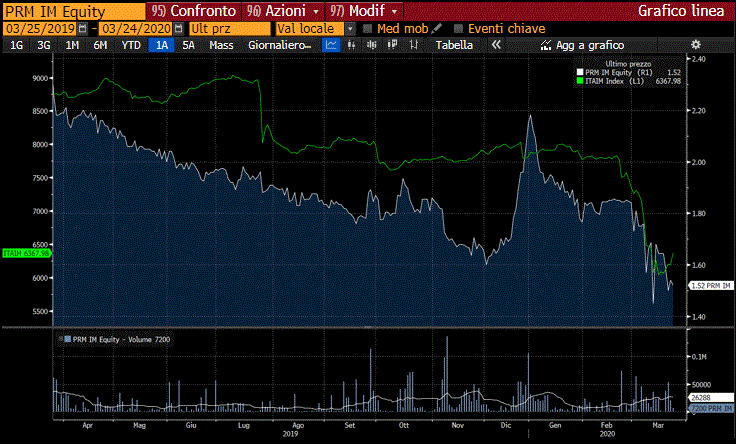
Task: Expand the Modif dropdown arrow
Action: (x=394, y=11)
